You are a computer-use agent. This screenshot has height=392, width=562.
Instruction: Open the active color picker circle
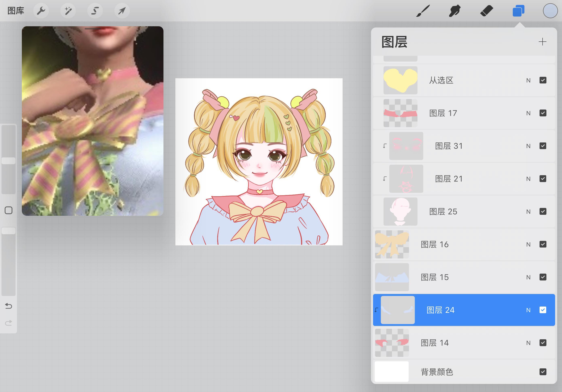[x=550, y=11]
